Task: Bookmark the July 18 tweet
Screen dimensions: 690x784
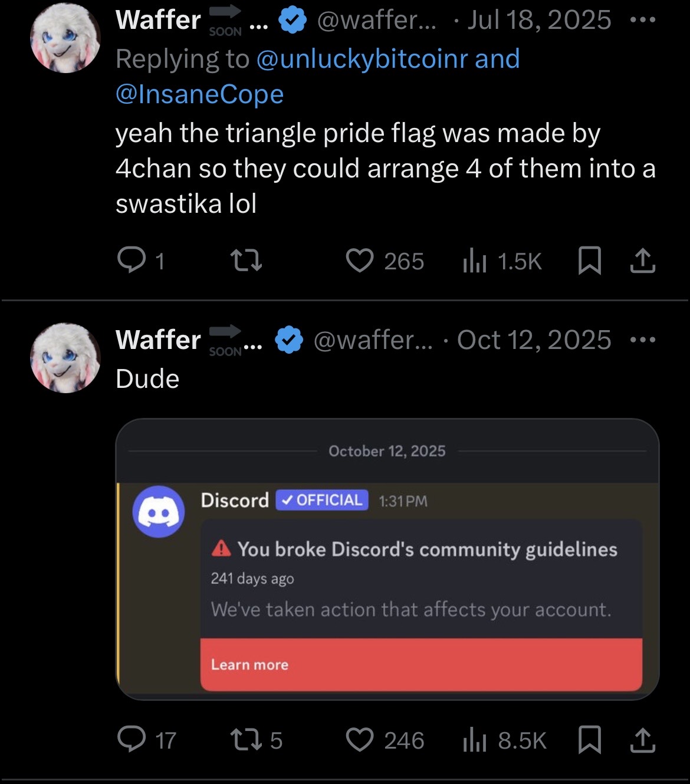Action: [x=589, y=261]
